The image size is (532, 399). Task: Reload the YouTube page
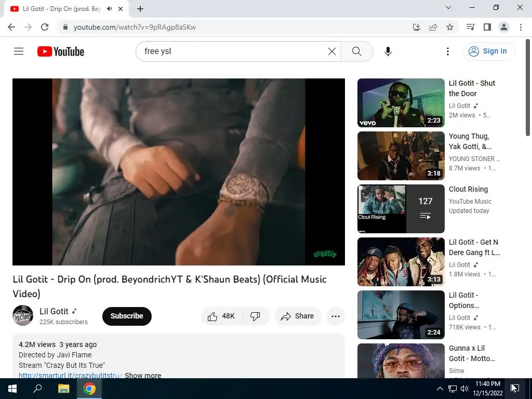[45, 27]
